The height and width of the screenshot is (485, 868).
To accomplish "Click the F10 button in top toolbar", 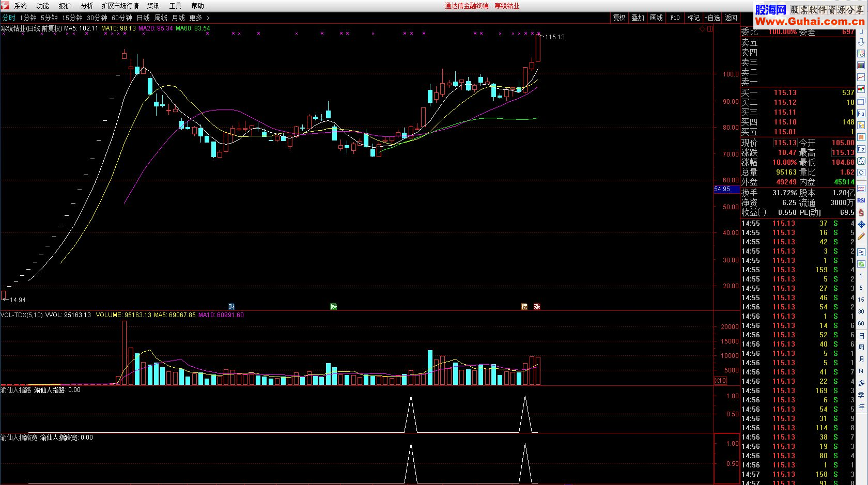I will 675,18.
